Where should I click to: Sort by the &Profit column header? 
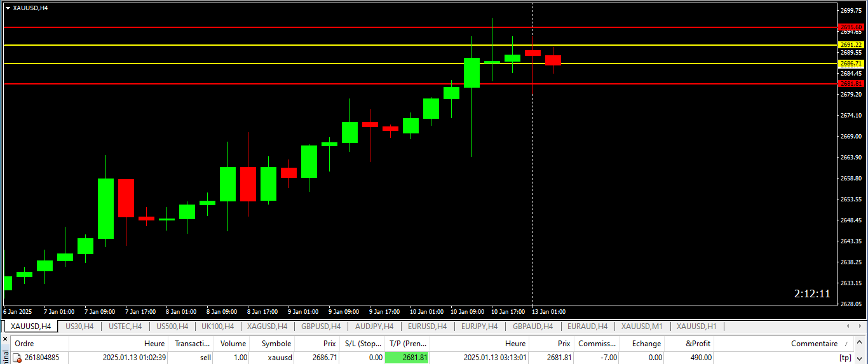click(x=689, y=344)
